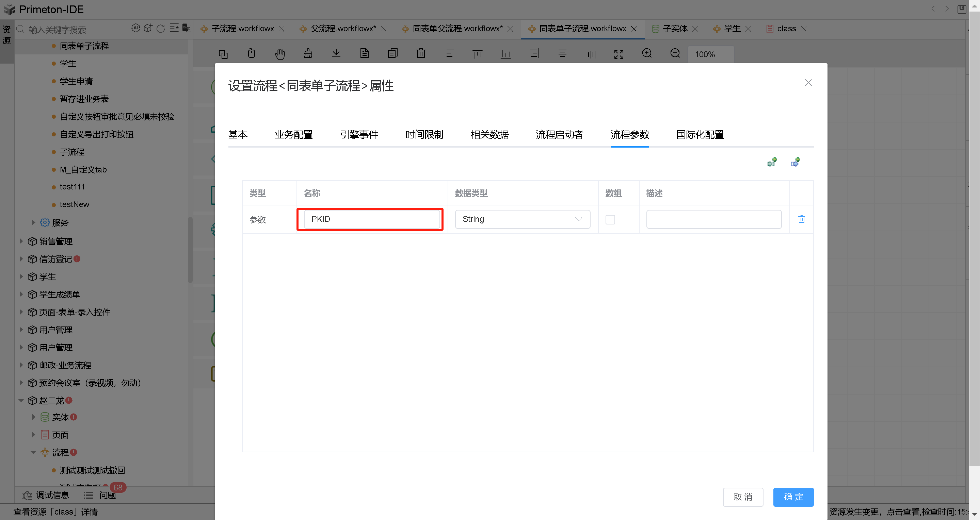This screenshot has height=520, width=980.
Task: Collapse the 赵二龙 tree node
Action: pos(21,400)
